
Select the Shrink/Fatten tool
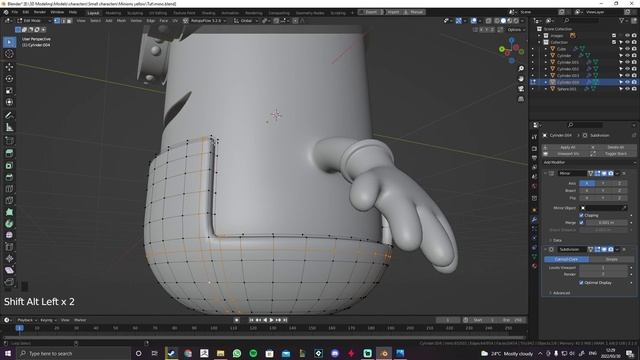click(x=9, y=258)
